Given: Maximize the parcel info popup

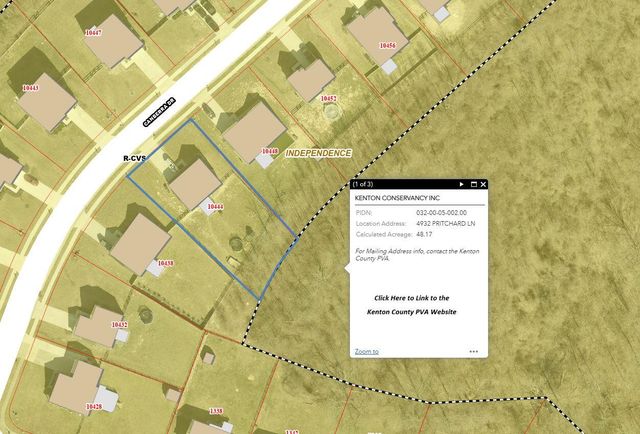Looking at the screenshot, I should click(473, 185).
